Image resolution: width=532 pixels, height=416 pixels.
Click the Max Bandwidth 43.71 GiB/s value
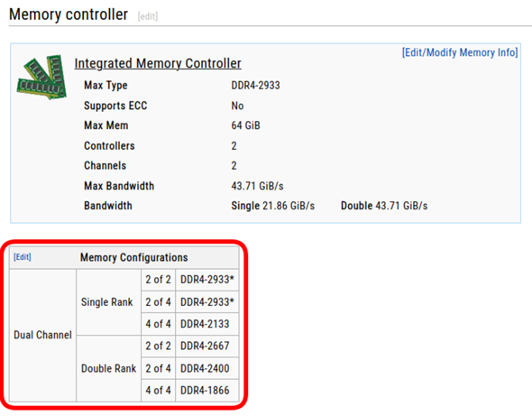pos(257,186)
